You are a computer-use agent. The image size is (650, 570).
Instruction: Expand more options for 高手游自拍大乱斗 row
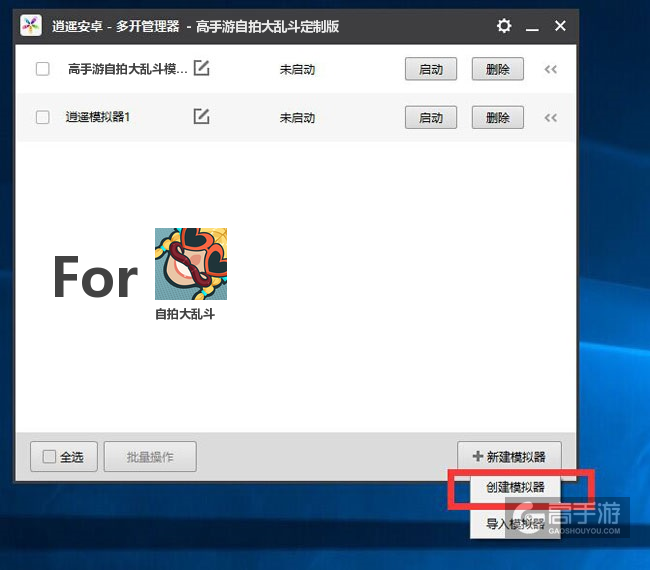(x=550, y=69)
